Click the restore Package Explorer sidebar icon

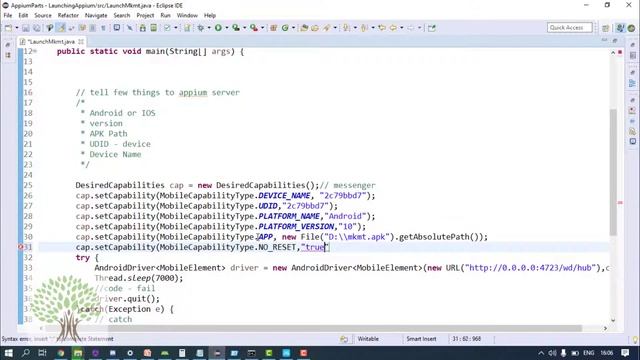8,45
